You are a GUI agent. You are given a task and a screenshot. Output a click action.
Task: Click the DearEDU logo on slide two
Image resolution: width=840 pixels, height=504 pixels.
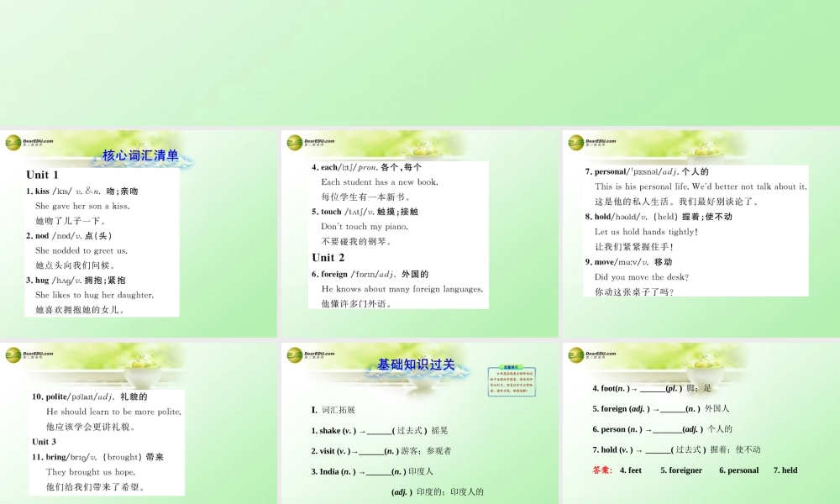coord(301,141)
